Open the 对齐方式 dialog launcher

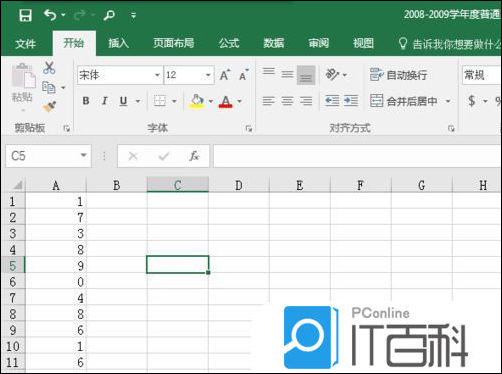tap(451, 128)
